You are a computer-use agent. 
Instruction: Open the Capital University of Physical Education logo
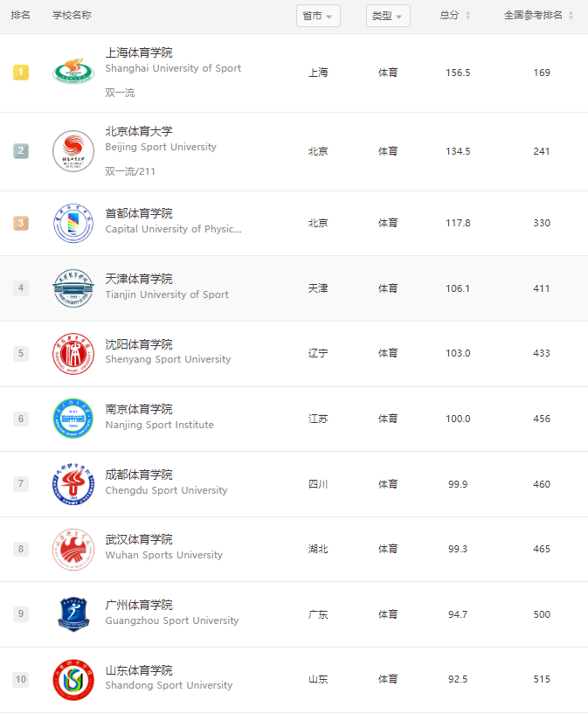click(73, 223)
